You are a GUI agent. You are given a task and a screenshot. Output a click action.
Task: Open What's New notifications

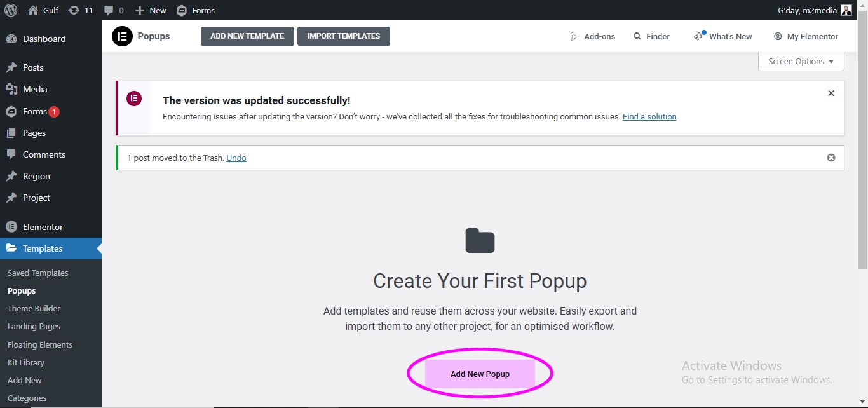point(723,36)
